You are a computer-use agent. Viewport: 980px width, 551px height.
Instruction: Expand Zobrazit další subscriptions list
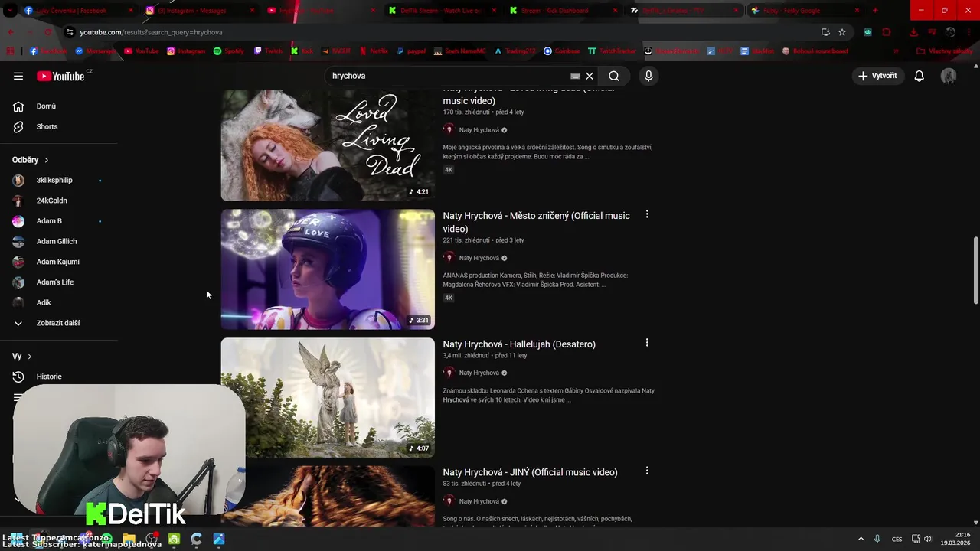[59, 323]
